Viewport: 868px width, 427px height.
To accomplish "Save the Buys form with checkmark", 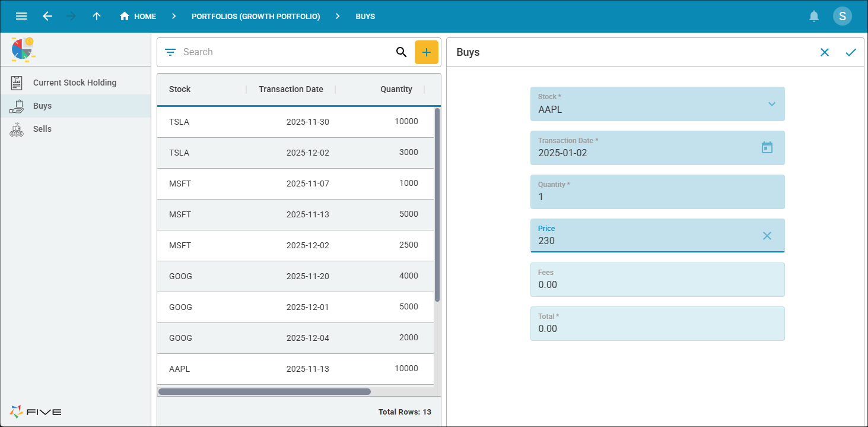I will tap(851, 52).
